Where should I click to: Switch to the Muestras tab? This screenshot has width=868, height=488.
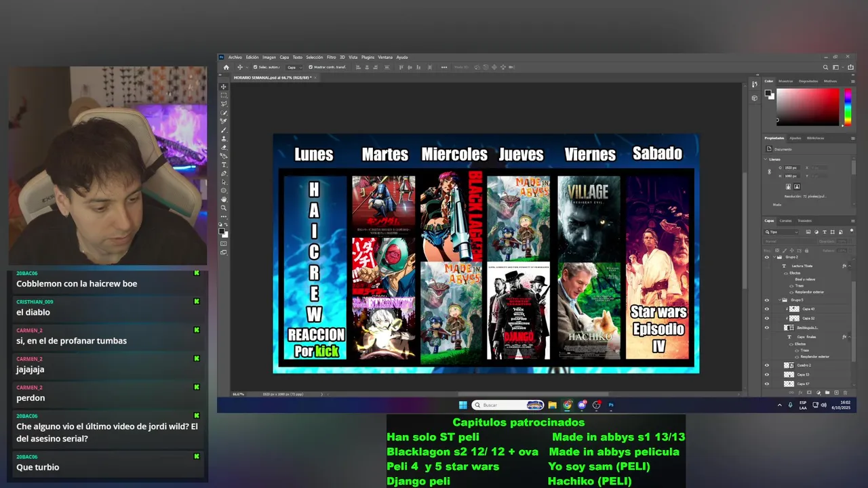pos(786,81)
